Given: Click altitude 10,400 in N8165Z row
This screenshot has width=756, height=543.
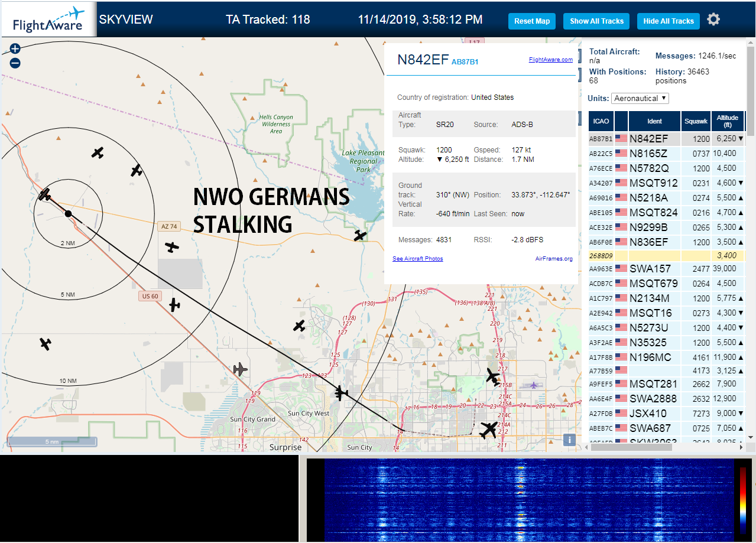Looking at the screenshot, I should tap(725, 153).
